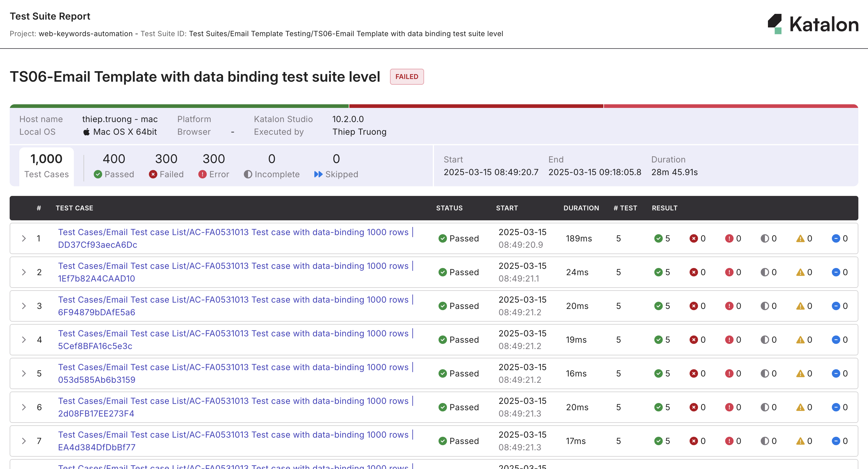Click row 1 red failed-count result icon

[x=694, y=238]
